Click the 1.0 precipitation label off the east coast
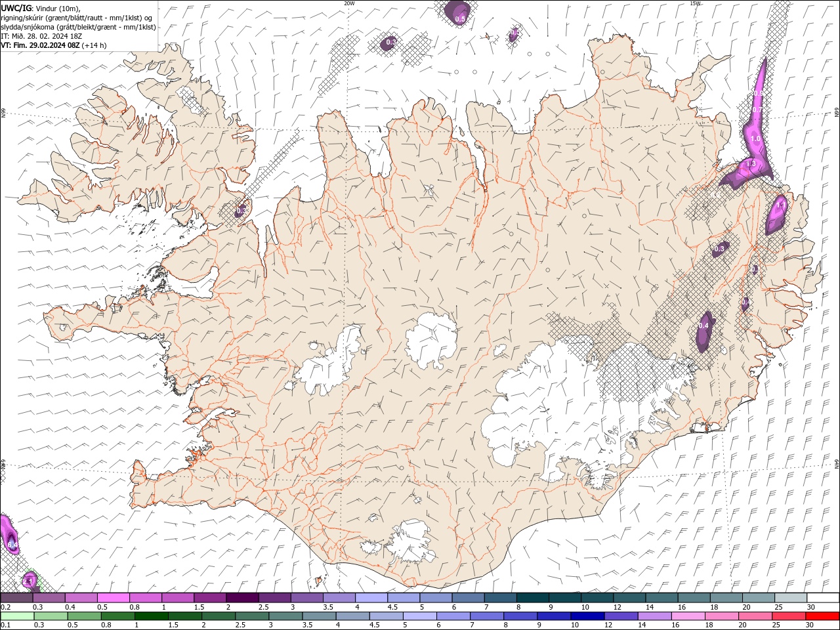This screenshot has width=840, height=630. tap(755, 139)
